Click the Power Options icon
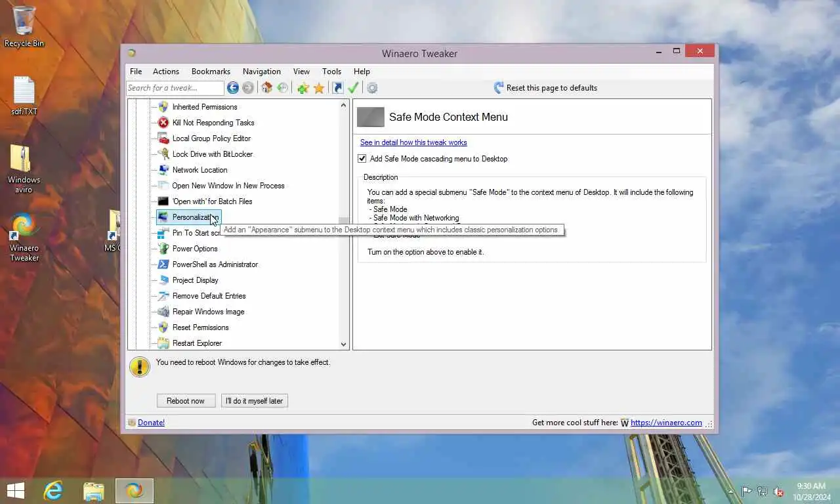 point(163,249)
